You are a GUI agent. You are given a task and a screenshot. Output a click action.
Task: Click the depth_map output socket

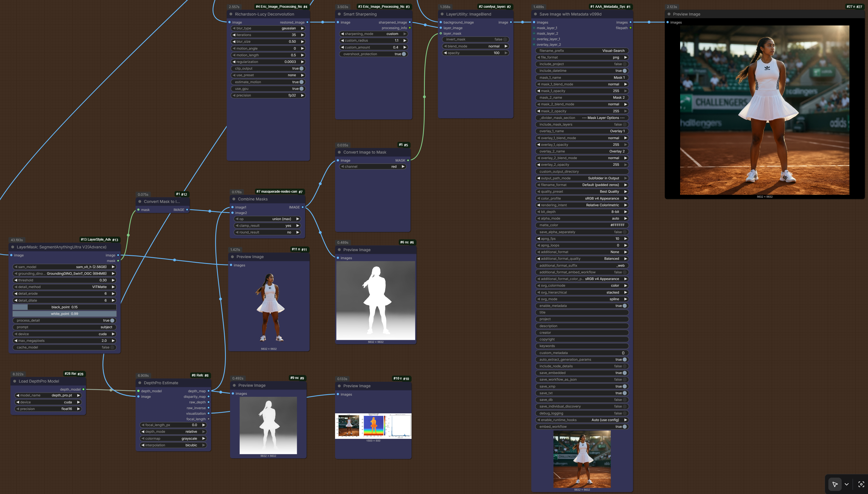208,391
